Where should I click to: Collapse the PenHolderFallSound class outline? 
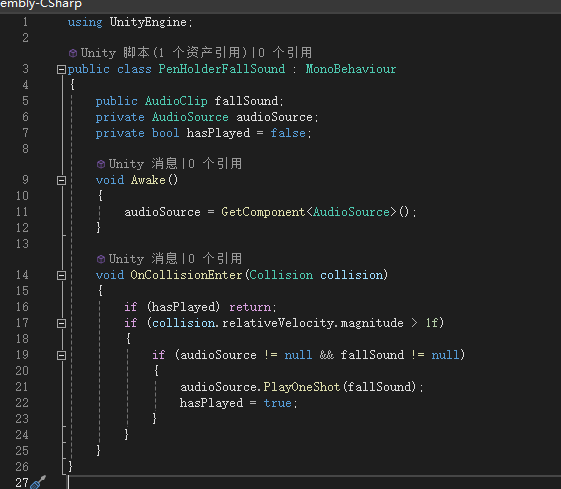pyautogui.click(x=61, y=69)
